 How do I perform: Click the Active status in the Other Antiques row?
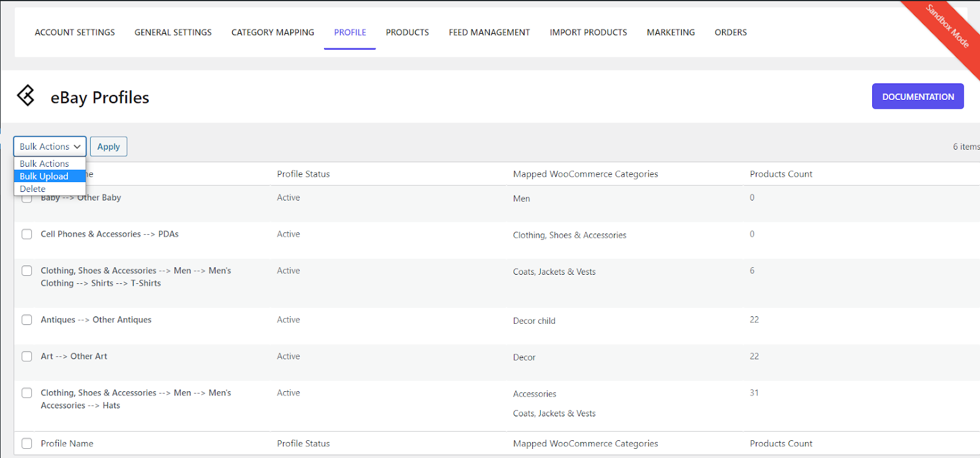point(288,319)
